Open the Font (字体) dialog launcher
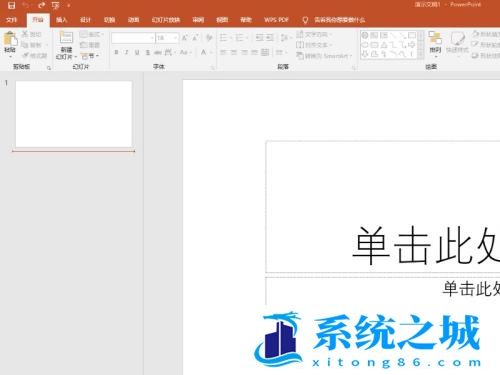500x375 pixels. (212, 68)
